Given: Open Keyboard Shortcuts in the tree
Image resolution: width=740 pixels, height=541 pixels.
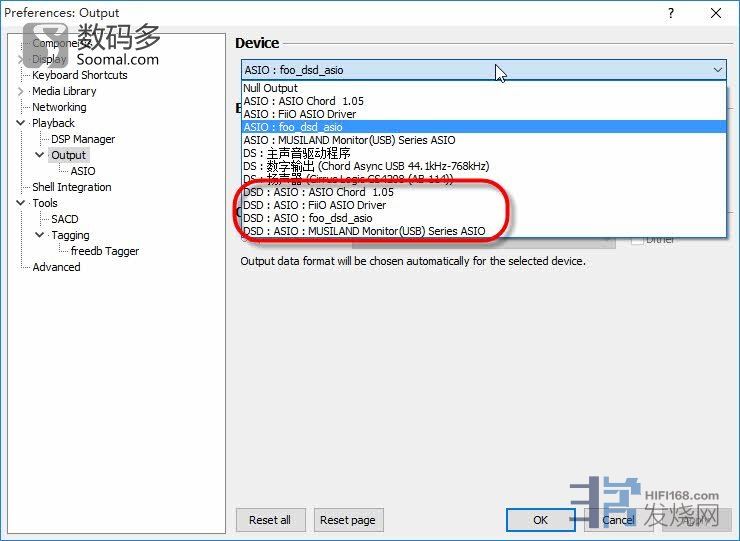Looking at the screenshot, I should [x=79, y=75].
